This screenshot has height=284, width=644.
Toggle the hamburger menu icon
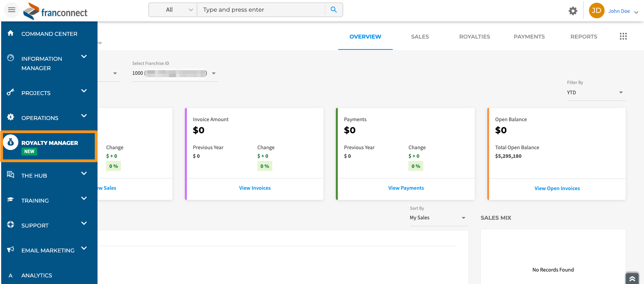pos(12,10)
